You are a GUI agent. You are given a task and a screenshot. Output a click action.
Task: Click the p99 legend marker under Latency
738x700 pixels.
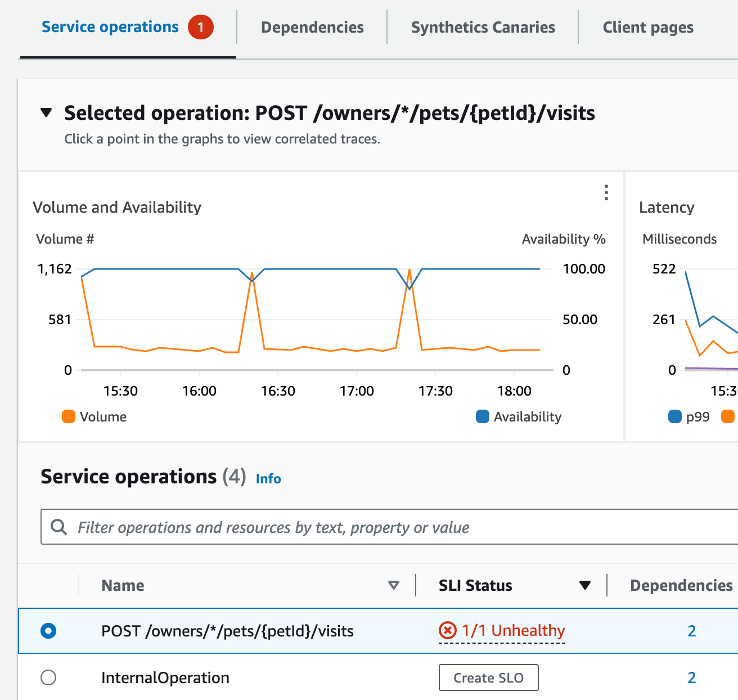(x=674, y=416)
